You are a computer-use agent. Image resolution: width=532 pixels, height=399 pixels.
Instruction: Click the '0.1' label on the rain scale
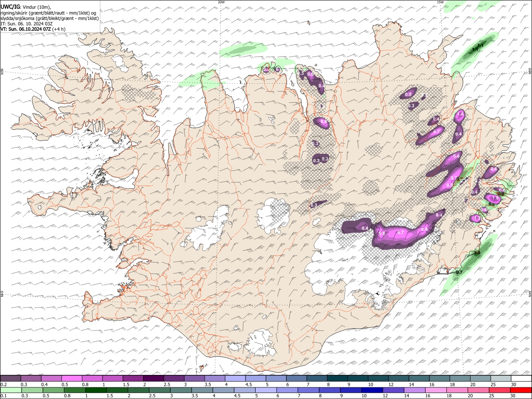4,396
